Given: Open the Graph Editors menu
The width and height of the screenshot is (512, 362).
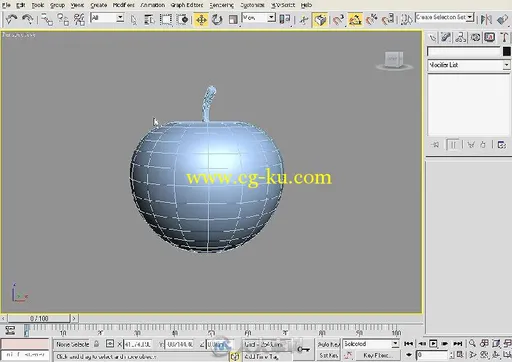Looking at the screenshot, I should [187, 5].
